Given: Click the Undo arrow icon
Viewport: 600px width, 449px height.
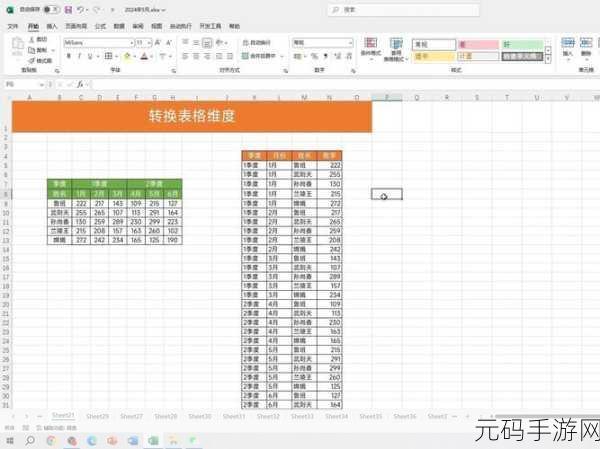Looking at the screenshot, I should pyautogui.click(x=80, y=10).
